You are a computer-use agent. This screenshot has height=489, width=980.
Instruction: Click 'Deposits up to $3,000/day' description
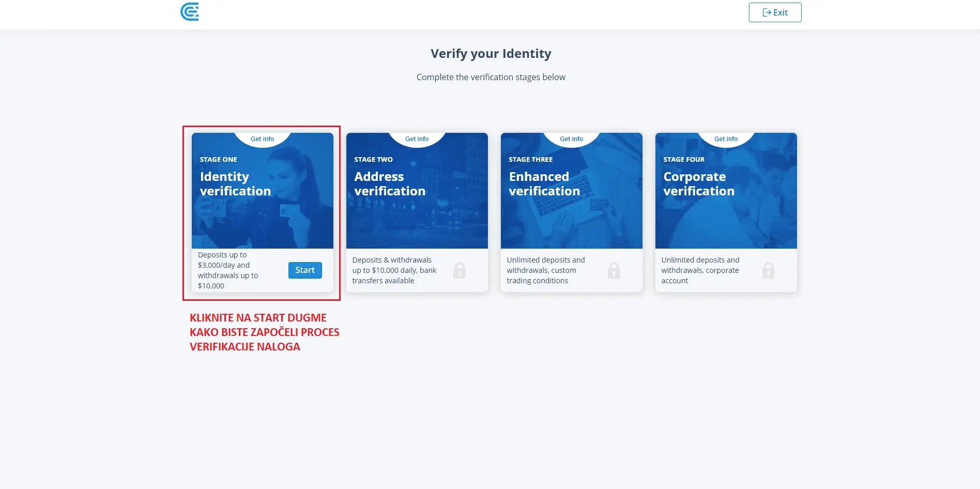228,270
